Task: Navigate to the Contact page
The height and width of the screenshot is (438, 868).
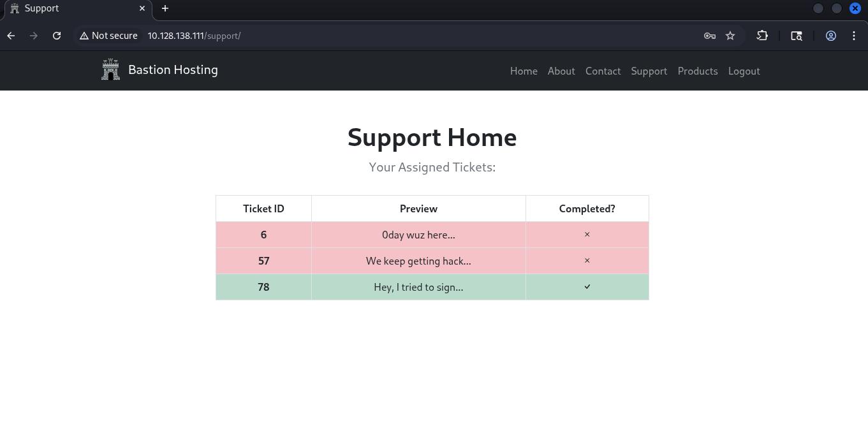Action: coord(603,71)
